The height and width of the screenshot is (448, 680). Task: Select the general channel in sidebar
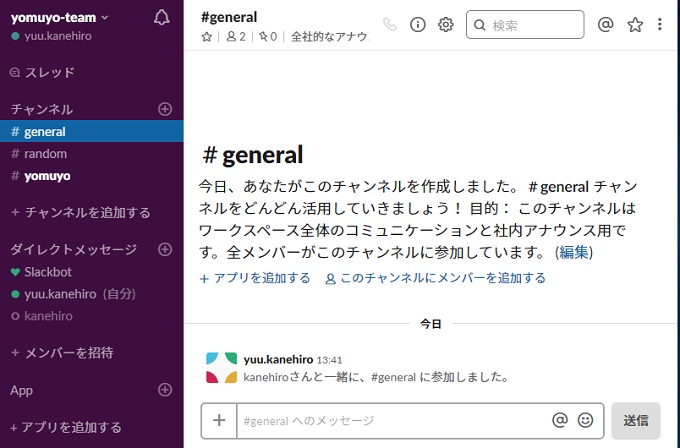pos(92,131)
